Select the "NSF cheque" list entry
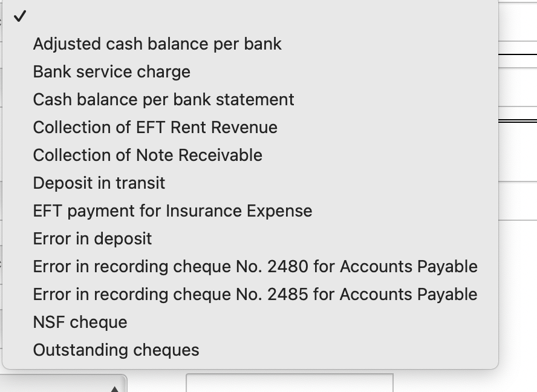 click(x=80, y=322)
